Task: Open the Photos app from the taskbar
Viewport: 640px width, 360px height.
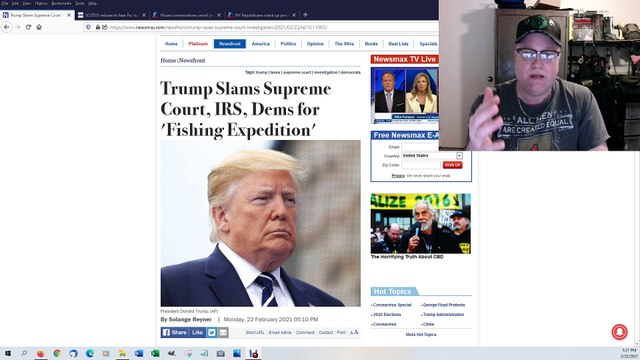Action: point(237,353)
